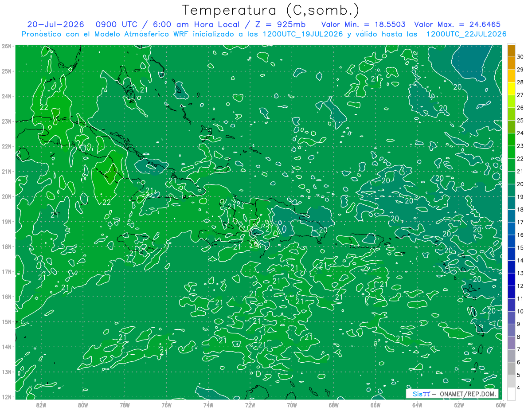Click the latitude axis label "19N"
The height and width of the screenshot is (411, 532).
click(7, 221)
